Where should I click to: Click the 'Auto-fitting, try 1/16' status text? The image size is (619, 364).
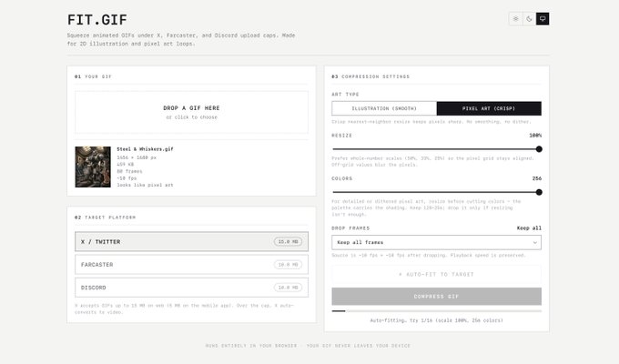tap(436, 320)
